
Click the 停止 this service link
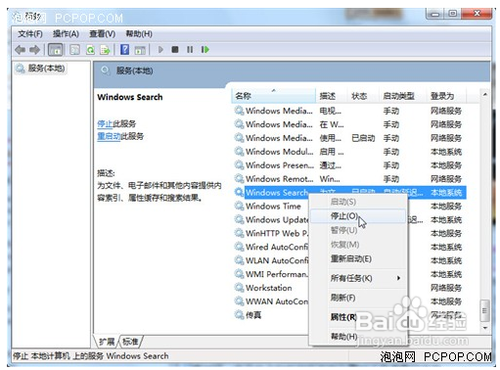click(105, 124)
